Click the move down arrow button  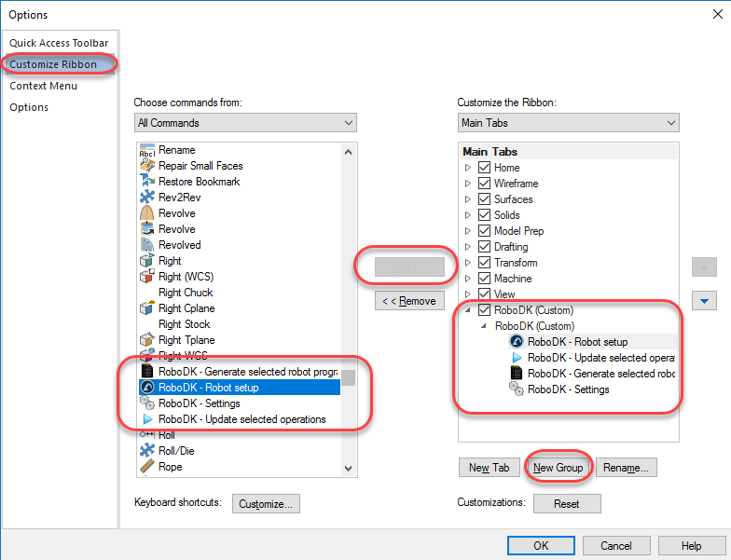704,301
